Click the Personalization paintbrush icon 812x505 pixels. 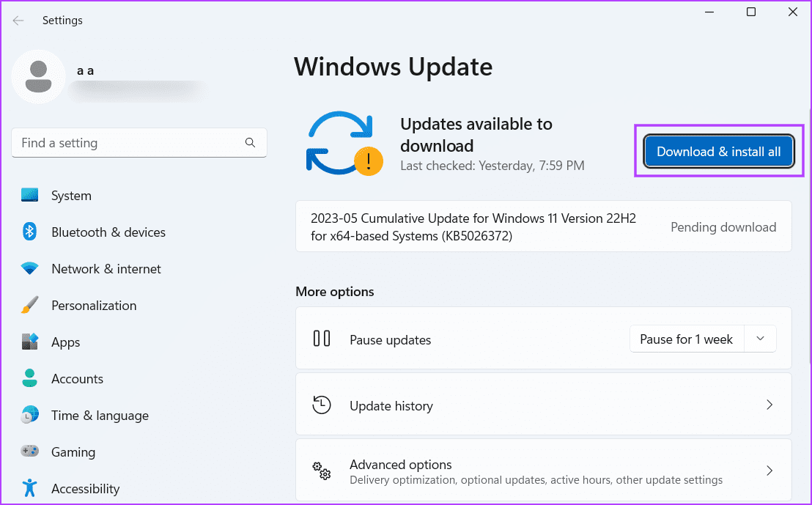click(x=29, y=305)
